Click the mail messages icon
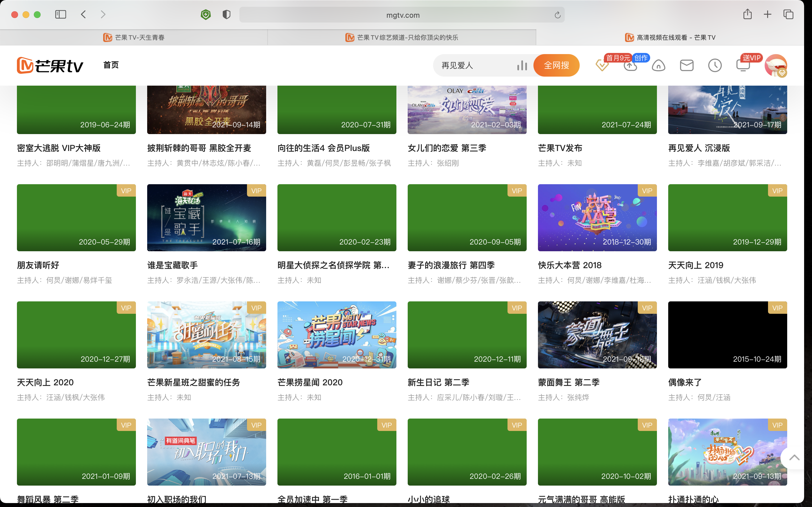Viewport: 812px width, 507px height. click(x=687, y=65)
